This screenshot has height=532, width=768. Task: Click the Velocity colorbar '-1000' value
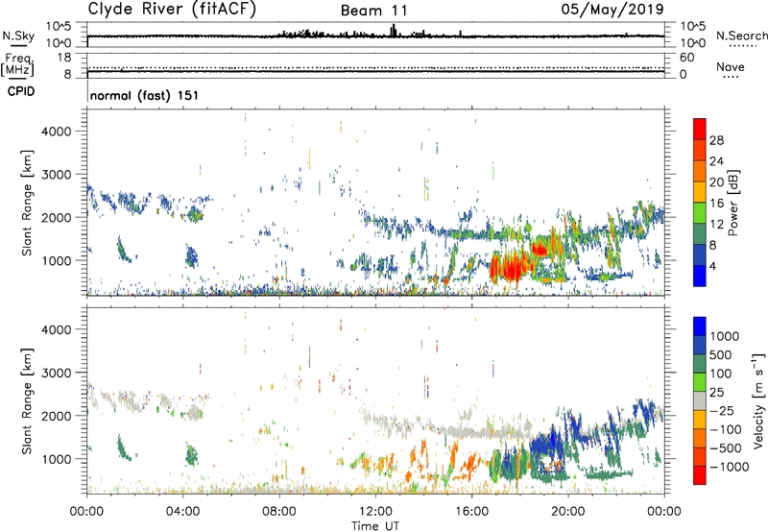[x=730, y=467]
